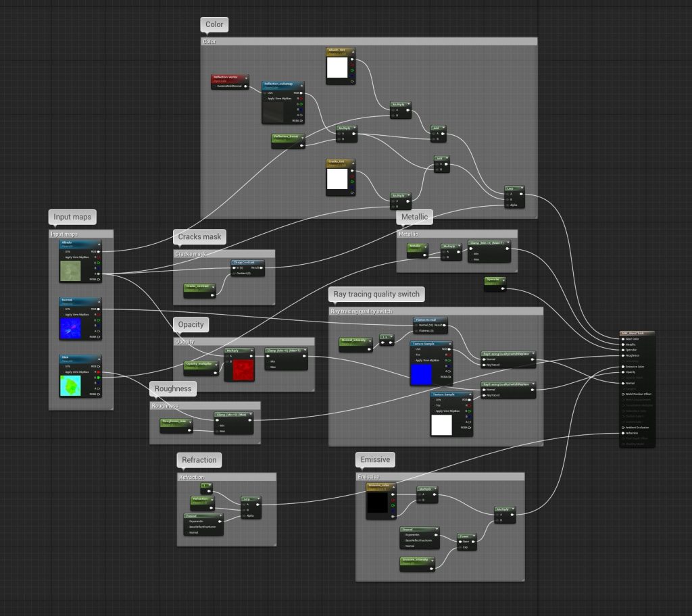Click the Color comment bubble

[214, 24]
